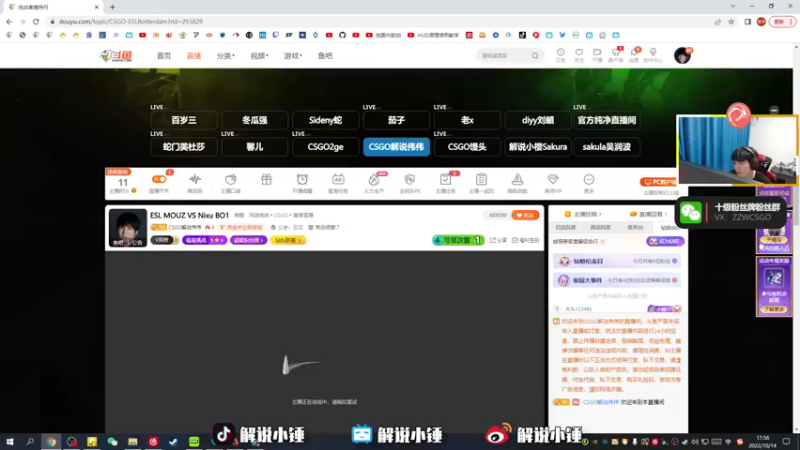Open the 直播 live menu item
Screen dimensions: 800x450
click(x=194, y=56)
